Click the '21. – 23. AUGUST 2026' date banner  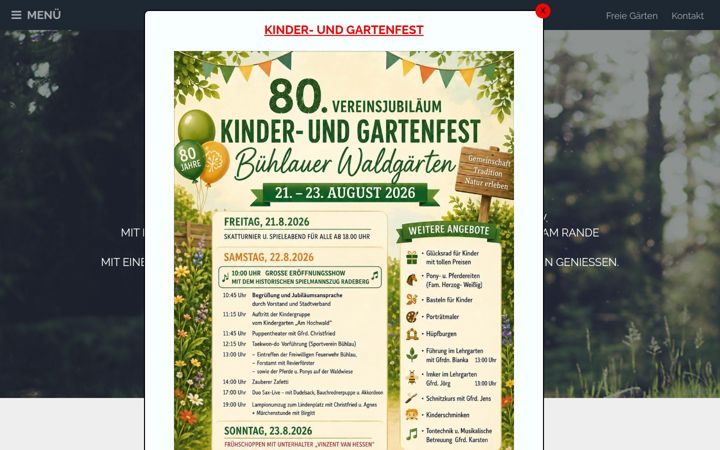345,193
